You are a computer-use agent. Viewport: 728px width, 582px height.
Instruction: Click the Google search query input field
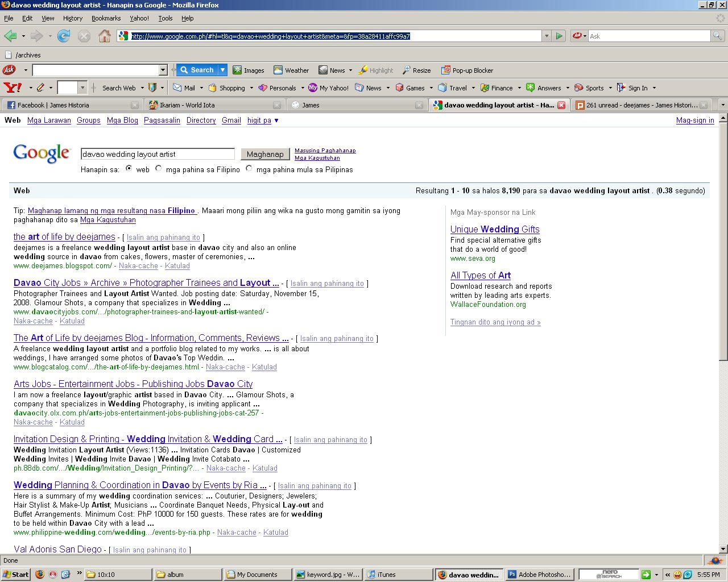(x=158, y=154)
